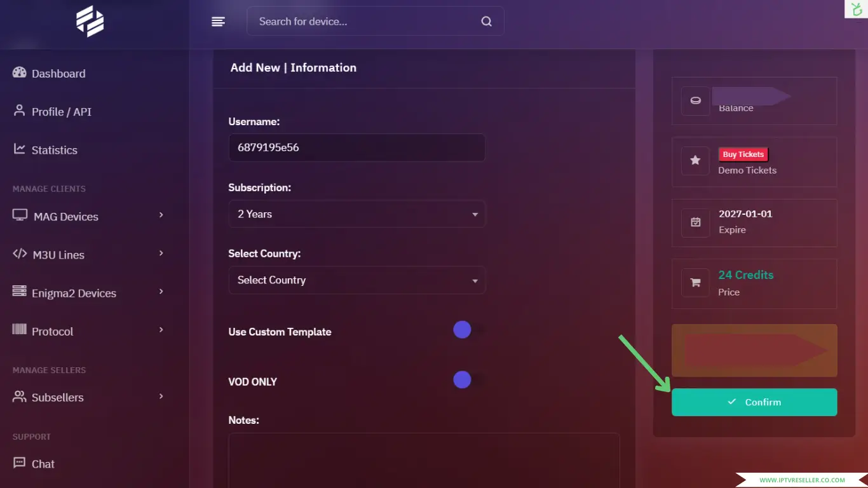Enable the VOD ONLY switch
The image size is (868, 488).
pos(468,380)
